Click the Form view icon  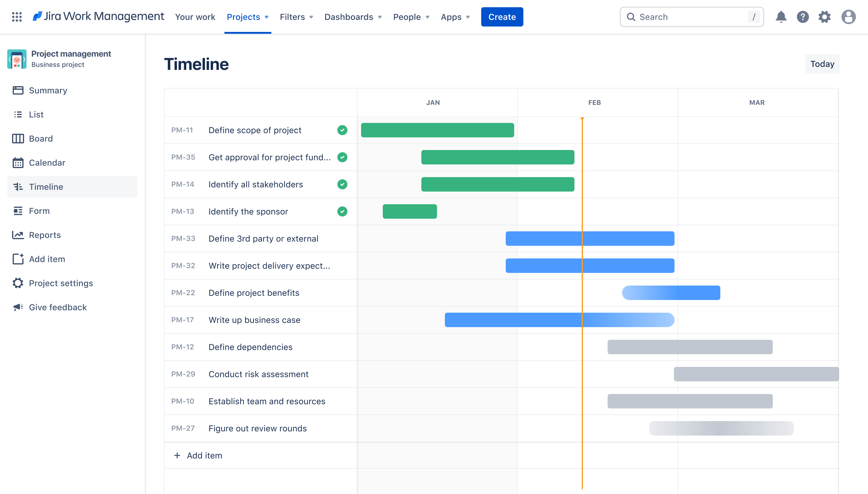tap(17, 211)
